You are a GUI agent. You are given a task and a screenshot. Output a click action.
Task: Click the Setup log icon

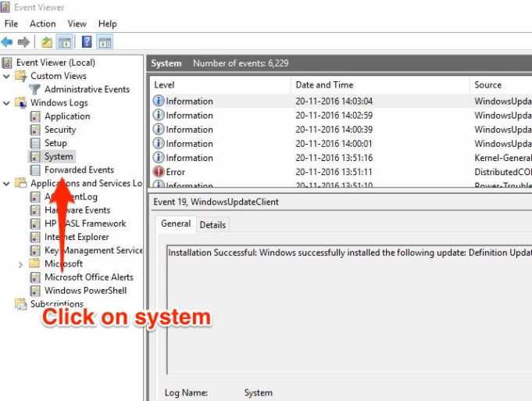pos(35,143)
